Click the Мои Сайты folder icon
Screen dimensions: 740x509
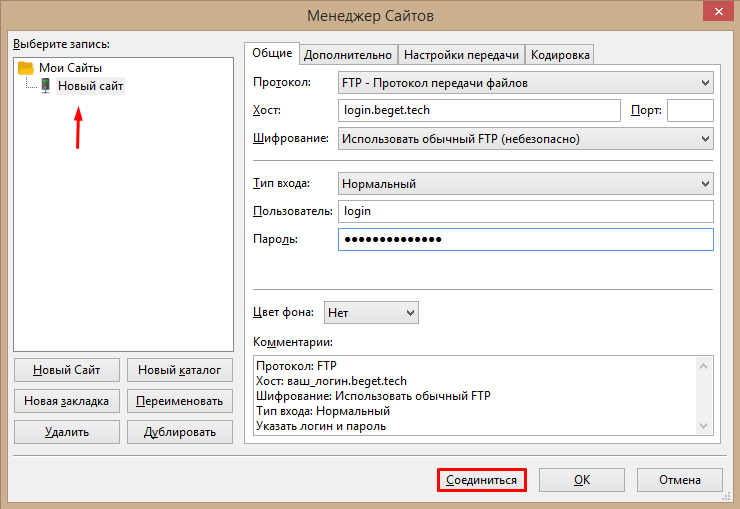26,68
